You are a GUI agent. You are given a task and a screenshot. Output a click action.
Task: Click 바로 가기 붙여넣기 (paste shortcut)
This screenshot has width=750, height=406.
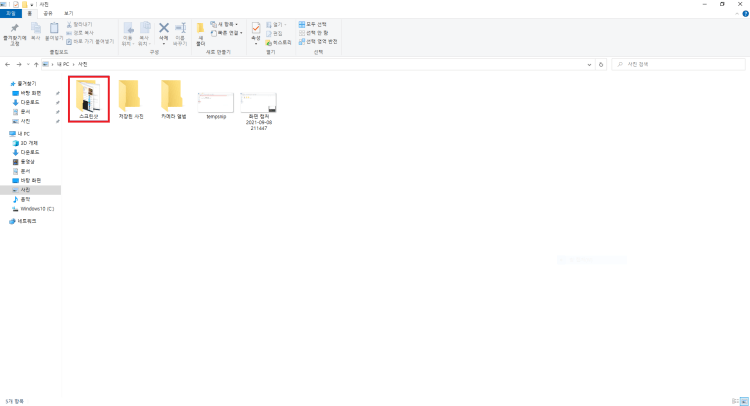pos(90,42)
